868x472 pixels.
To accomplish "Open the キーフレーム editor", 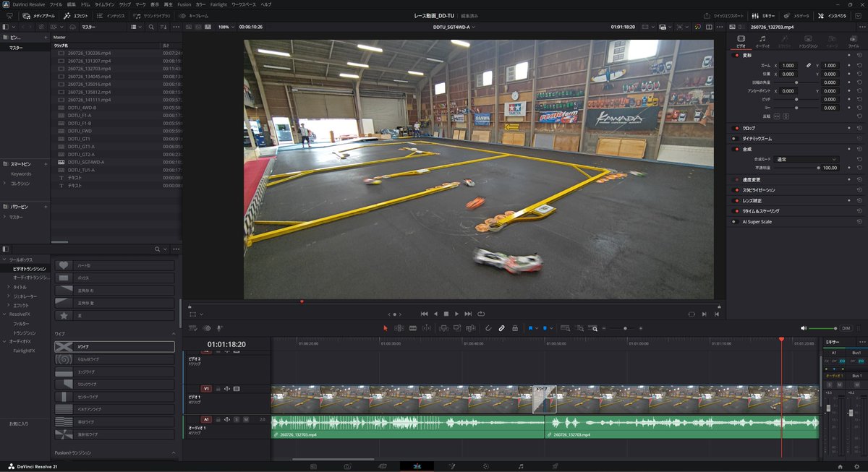I will tap(195, 15).
